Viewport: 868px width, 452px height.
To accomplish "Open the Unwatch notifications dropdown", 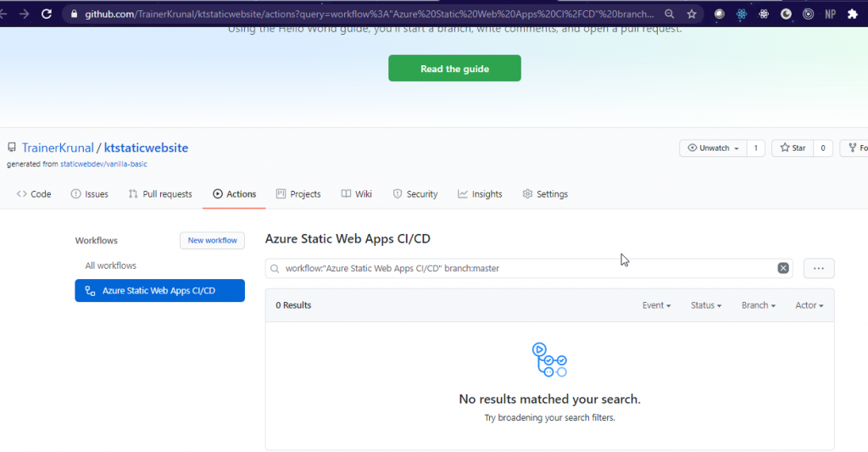I will (x=713, y=148).
